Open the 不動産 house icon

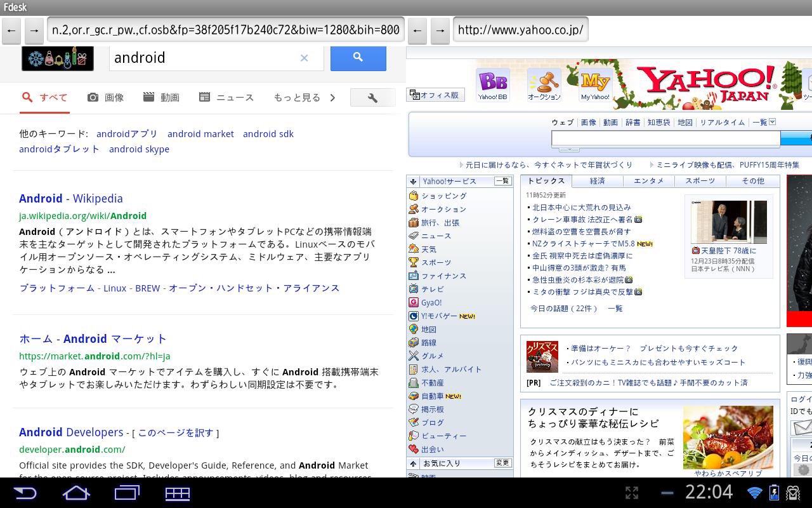pos(414,382)
